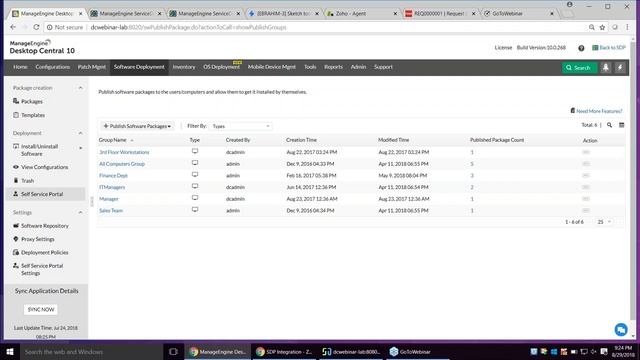Select Install/Uninstall Software in sidebar
640x360 pixels.
click(x=39, y=150)
